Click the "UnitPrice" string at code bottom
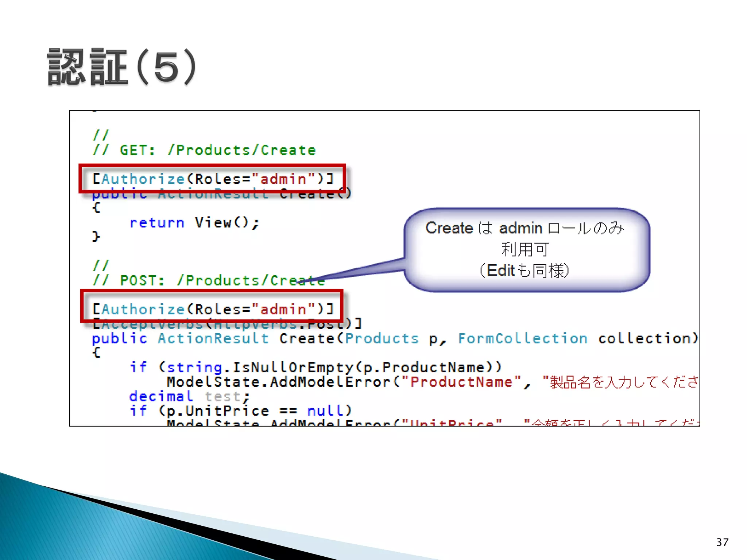Screen dimensions: 747x560 click(452, 423)
